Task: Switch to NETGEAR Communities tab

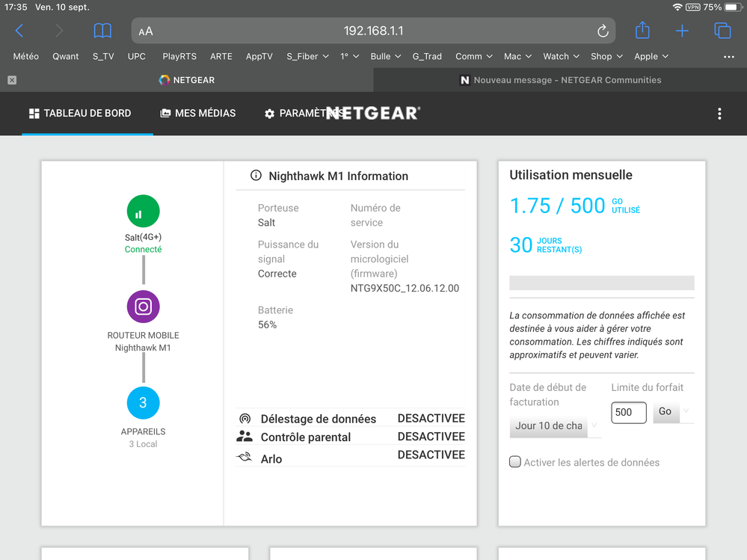Action: [560, 80]
